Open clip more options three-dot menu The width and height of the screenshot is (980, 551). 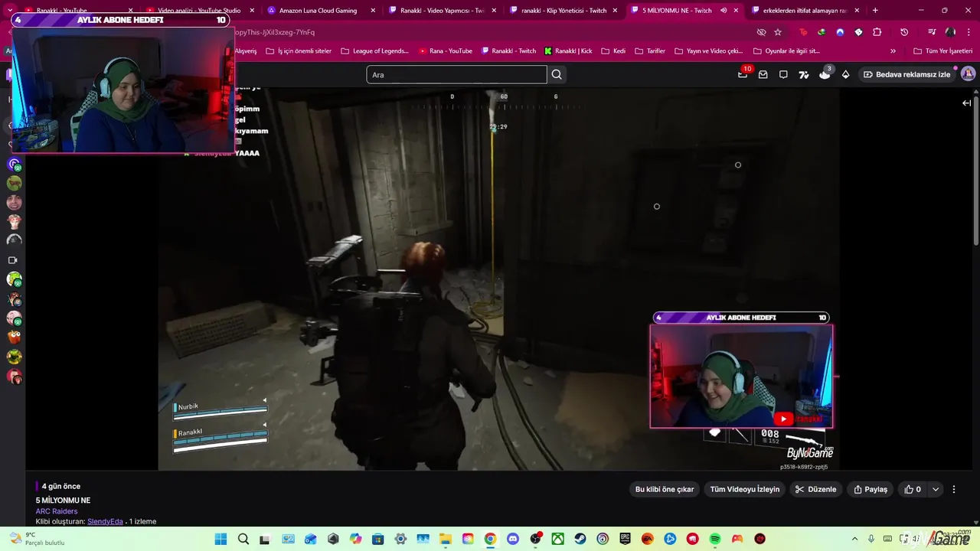[954, 489]
